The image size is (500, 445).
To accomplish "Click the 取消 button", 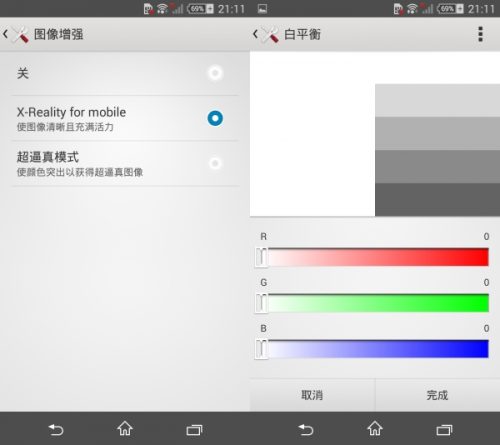I will click(312, 395).
